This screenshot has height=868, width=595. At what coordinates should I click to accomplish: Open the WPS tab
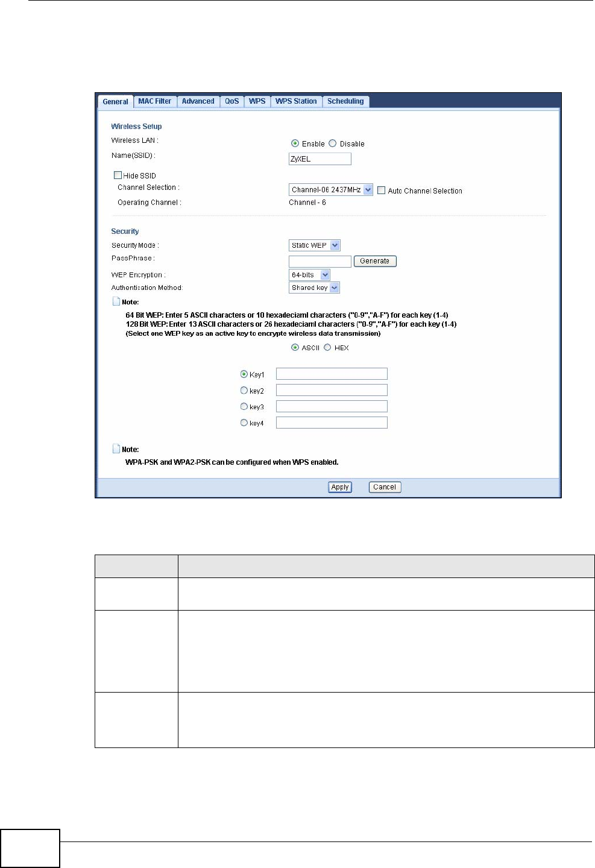tap(257, 101)
